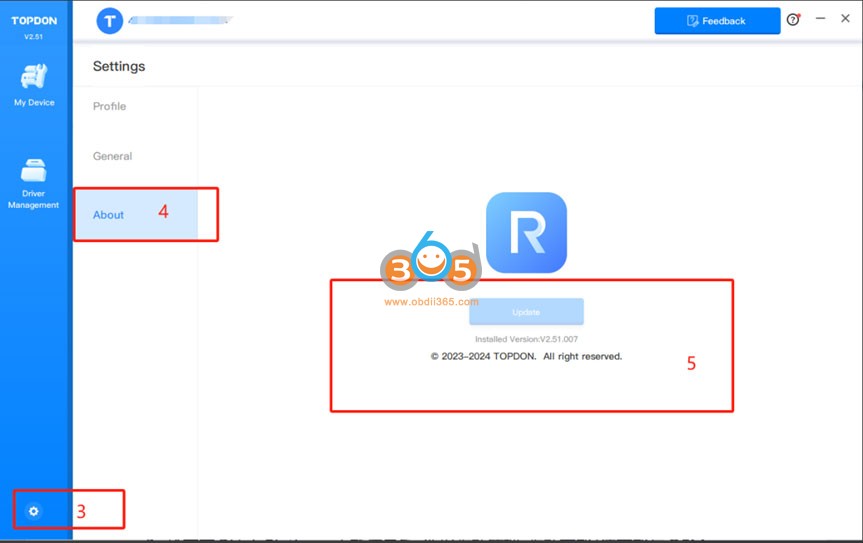
Task: Send feedback via Feedback button
Action: tap(717, 21)
